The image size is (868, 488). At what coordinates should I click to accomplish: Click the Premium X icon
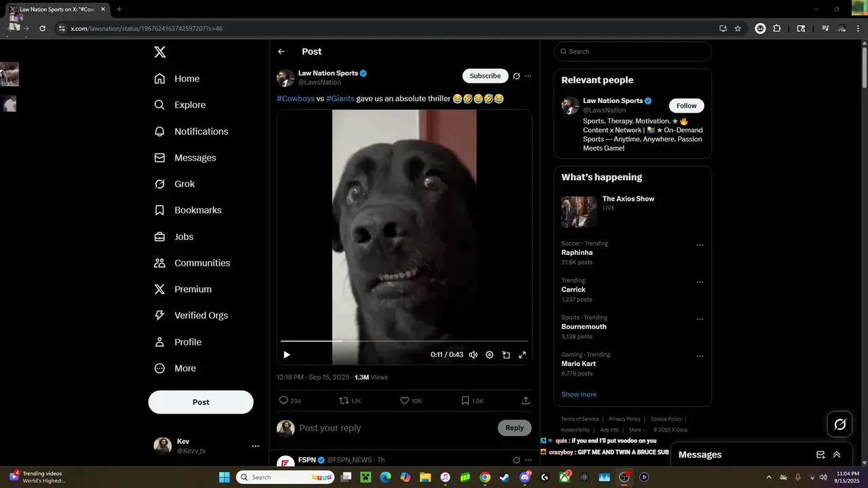pyautogui.click(x=159, y=289)
